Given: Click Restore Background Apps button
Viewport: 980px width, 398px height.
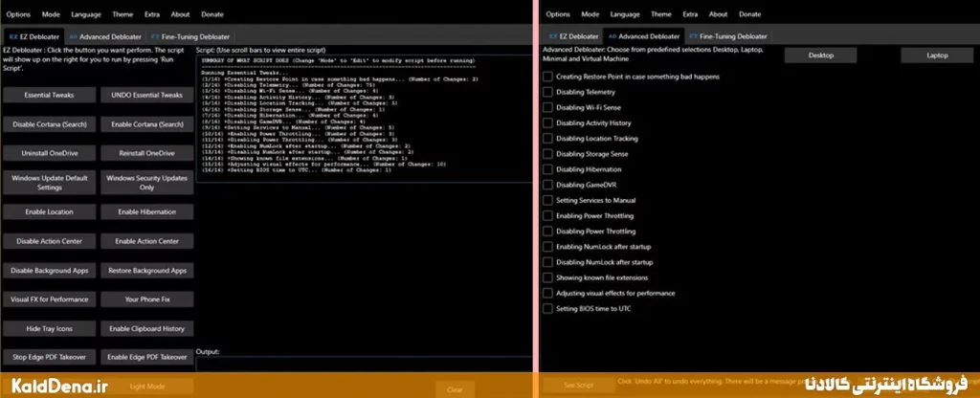Looking at the screenshot, I should click(x=146, y=271).
